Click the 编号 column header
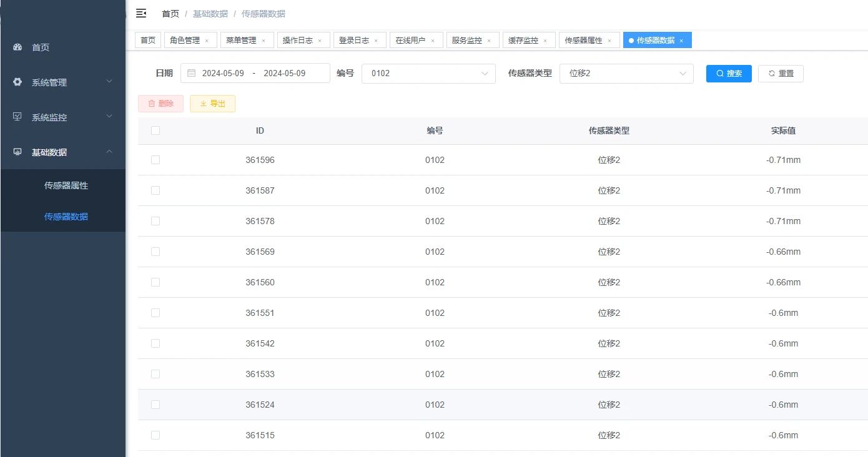868x457 pixels. click(x=435, y=130)
